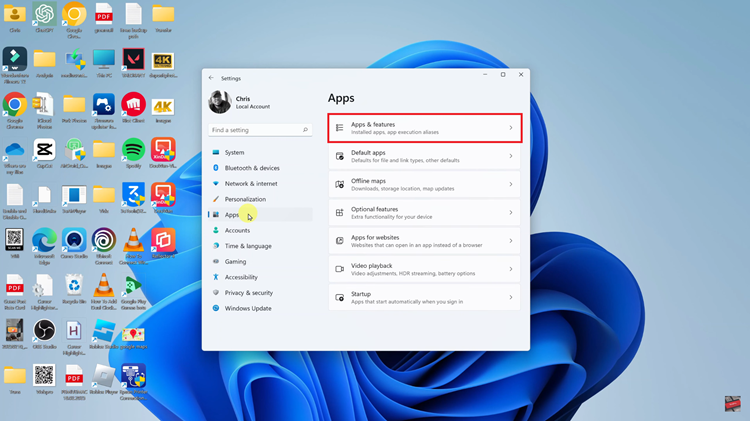Click the Time & language globe icon

pyautogui.click(x=216, y=245)
